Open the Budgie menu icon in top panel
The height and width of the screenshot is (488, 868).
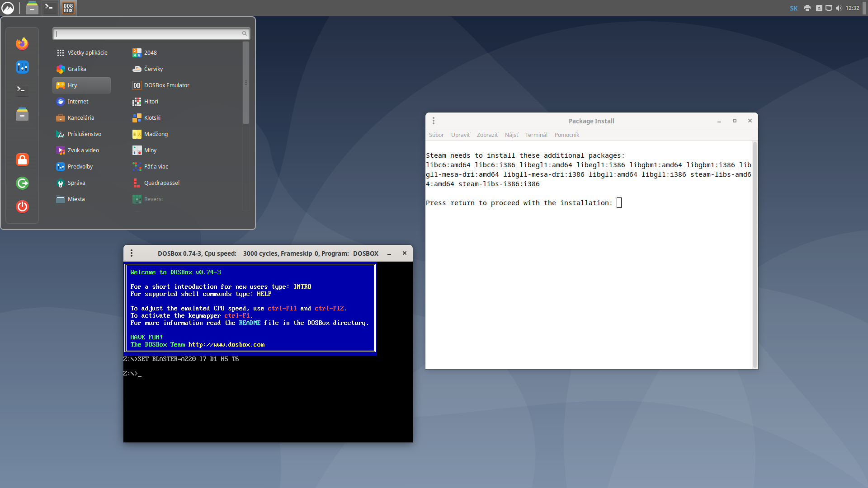click(x=8, y=8)
